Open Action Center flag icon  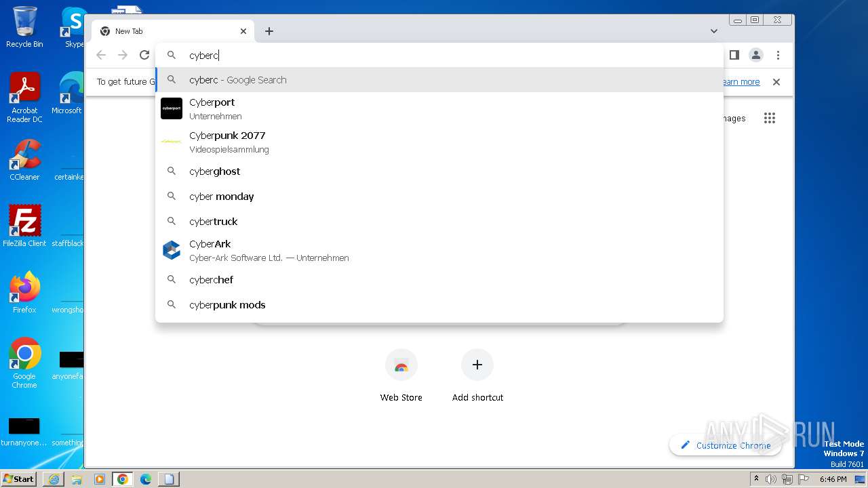802,479
